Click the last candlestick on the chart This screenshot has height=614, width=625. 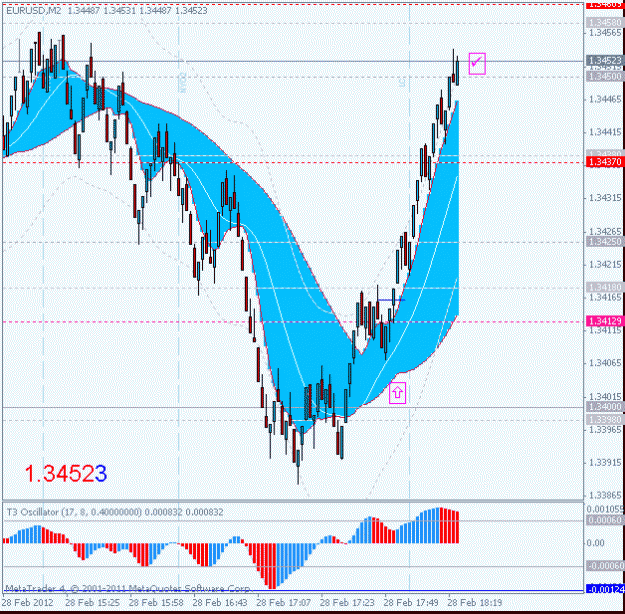(457, 73)
